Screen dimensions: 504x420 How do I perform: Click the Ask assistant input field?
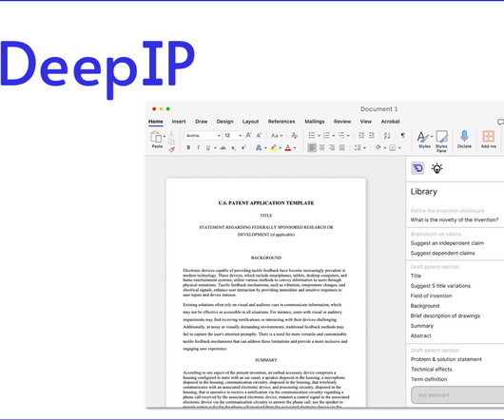(x=457, y=395)
